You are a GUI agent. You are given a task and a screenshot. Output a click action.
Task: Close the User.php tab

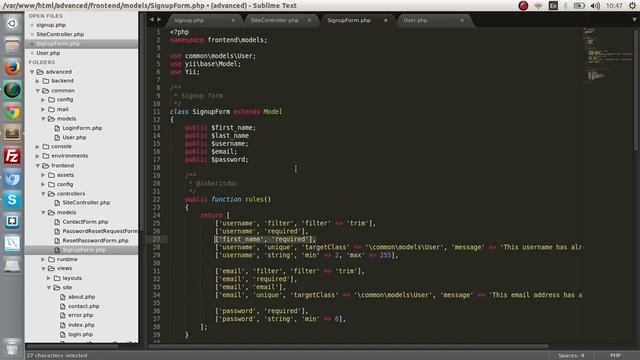(x=462, y=20)
